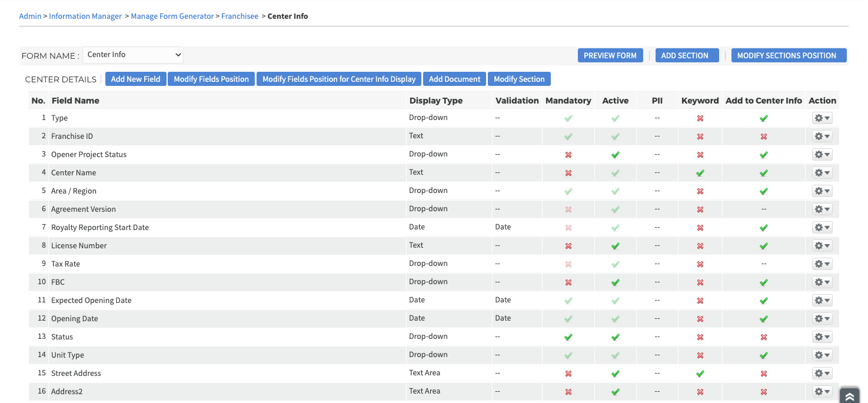Toggle Add to Center Info for Status
The image size is (868, 403).
coord(763,337)
